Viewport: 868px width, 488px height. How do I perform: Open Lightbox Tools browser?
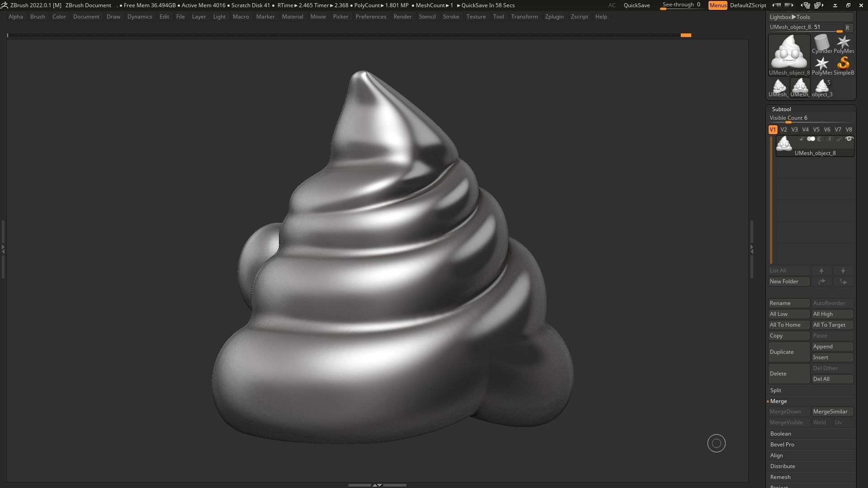coord(811,17)
